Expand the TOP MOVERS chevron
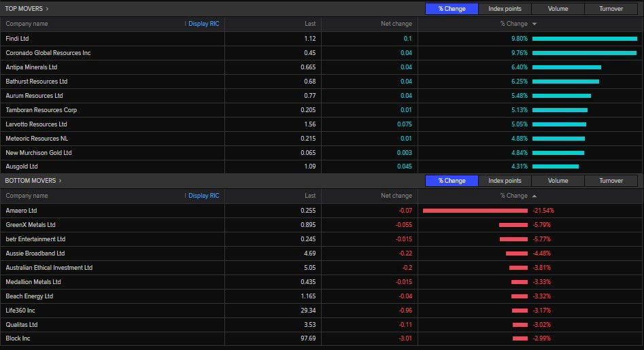This screenshot has height=350, width=644. point(47,9)
